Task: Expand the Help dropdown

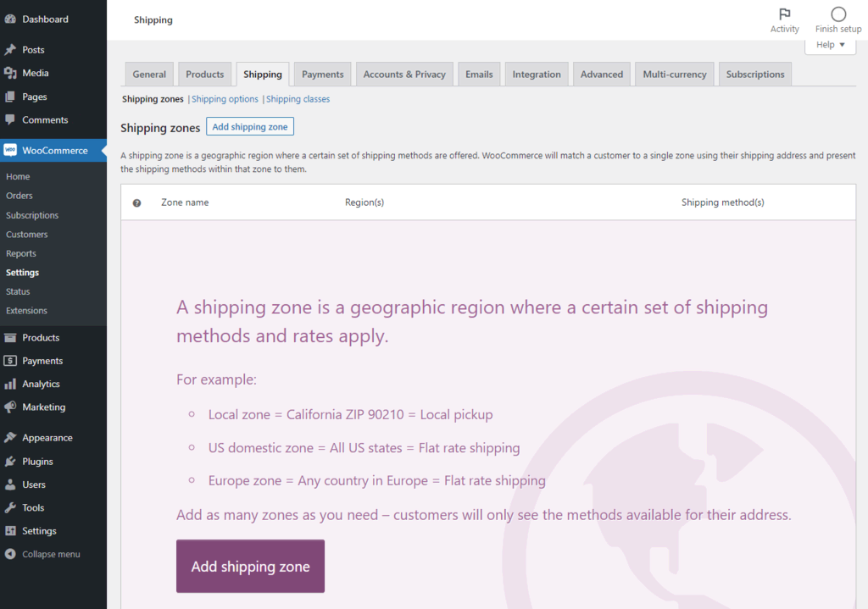Action: click(x=830, y=45)
